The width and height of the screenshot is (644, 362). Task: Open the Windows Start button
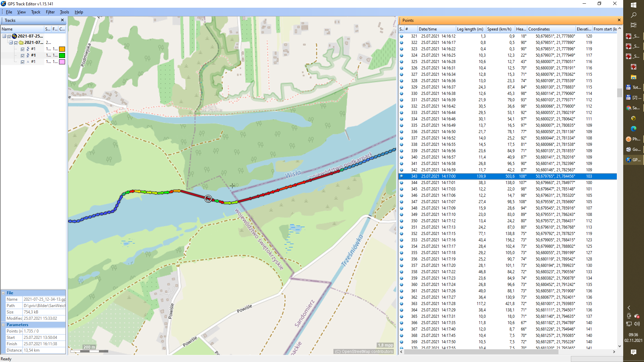pos(633,5)
